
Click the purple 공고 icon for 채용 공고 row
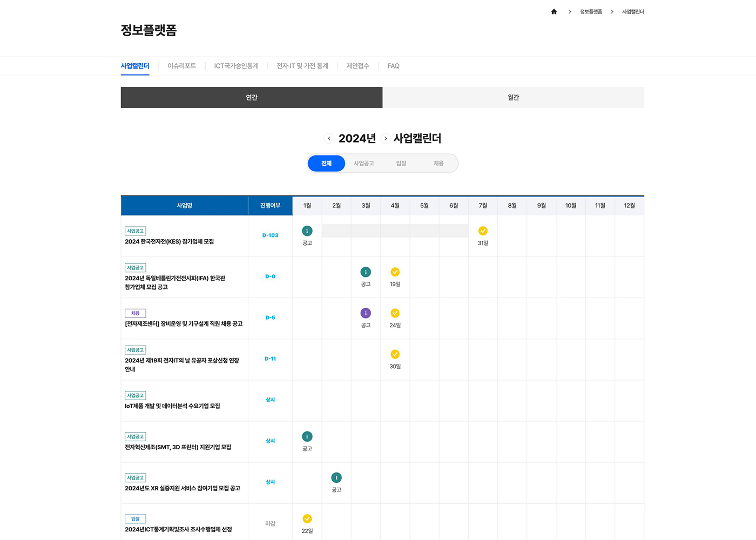(366, 313)
